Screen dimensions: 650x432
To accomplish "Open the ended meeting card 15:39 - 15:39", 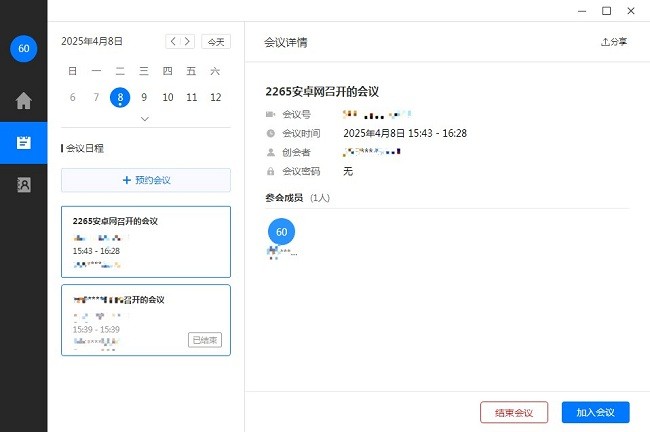I will (146, 319).
